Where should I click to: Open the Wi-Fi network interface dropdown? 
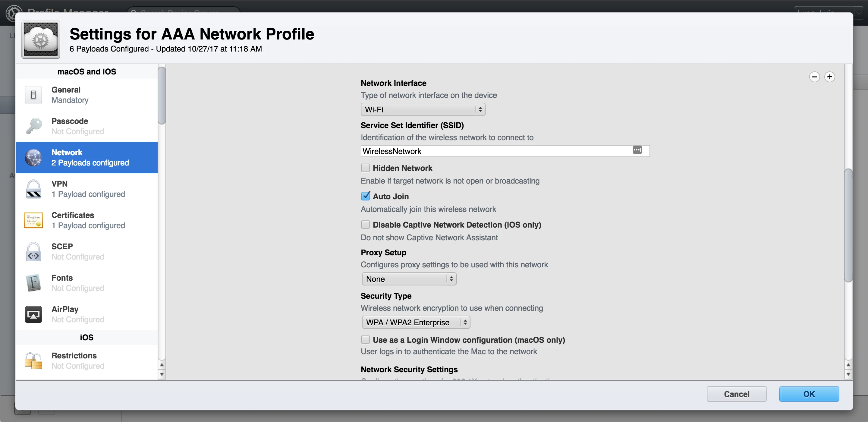click(423, 109)
